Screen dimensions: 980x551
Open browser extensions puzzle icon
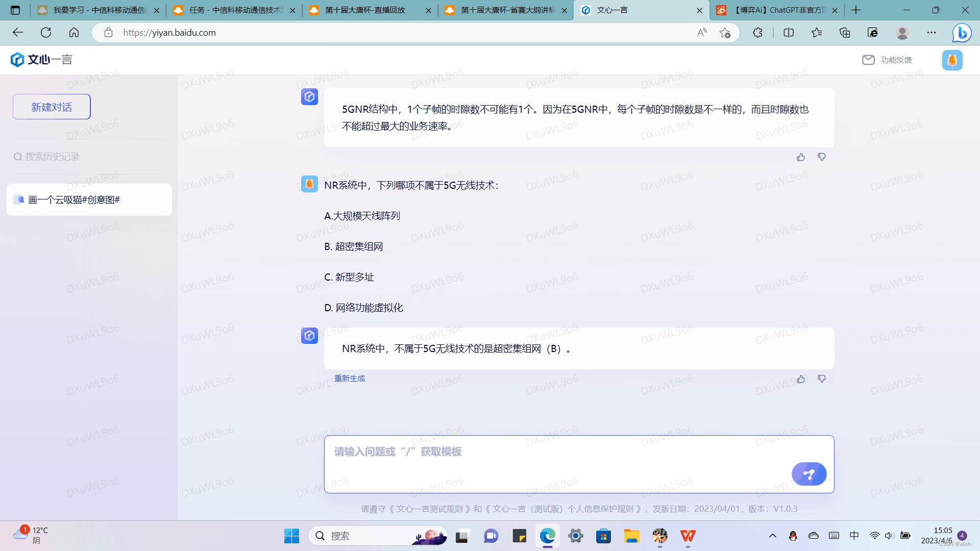pyautogui.click(x=757, y=33)
